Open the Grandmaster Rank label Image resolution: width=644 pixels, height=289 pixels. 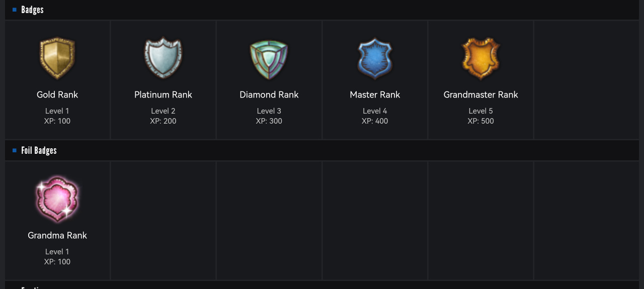(480, 94)
